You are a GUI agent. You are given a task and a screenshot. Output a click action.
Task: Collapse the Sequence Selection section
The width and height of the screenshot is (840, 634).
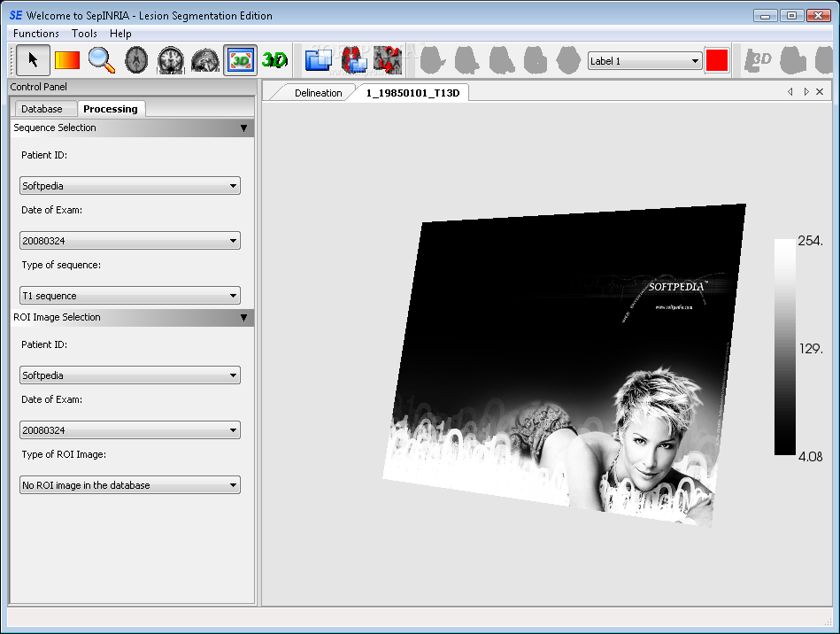[243, 128]
